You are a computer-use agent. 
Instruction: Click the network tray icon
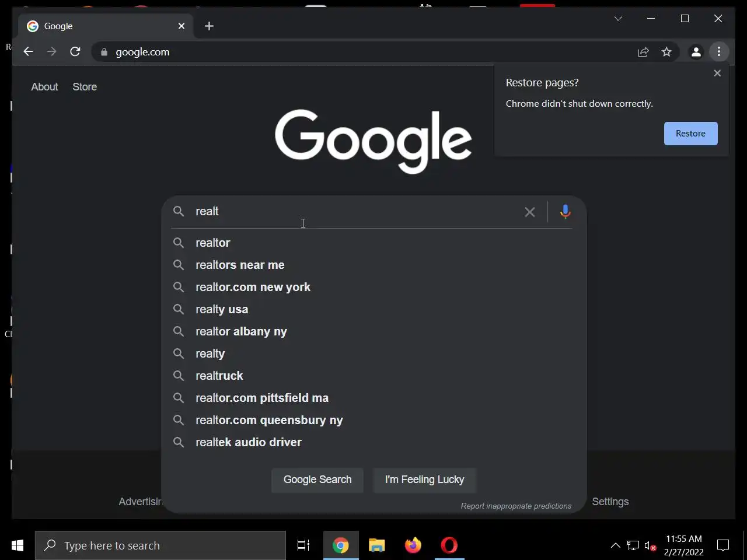[x=633, y=545]
